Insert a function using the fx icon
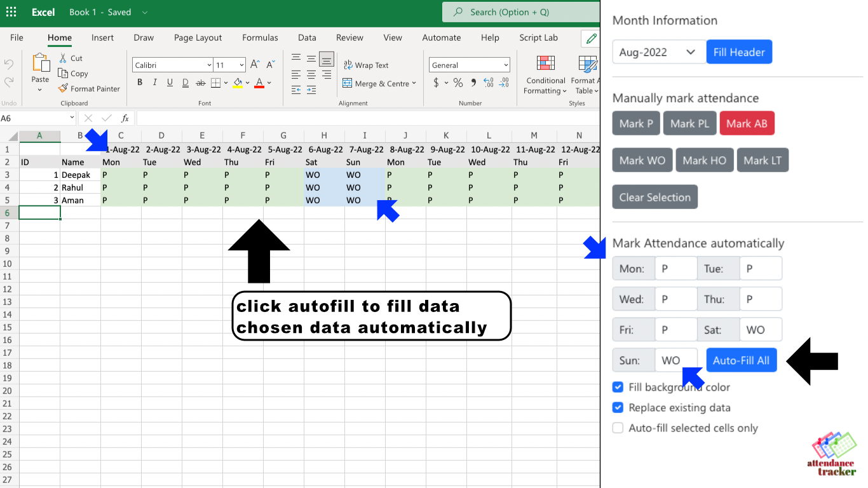This screenshot has width=868, height=488. 125,118
